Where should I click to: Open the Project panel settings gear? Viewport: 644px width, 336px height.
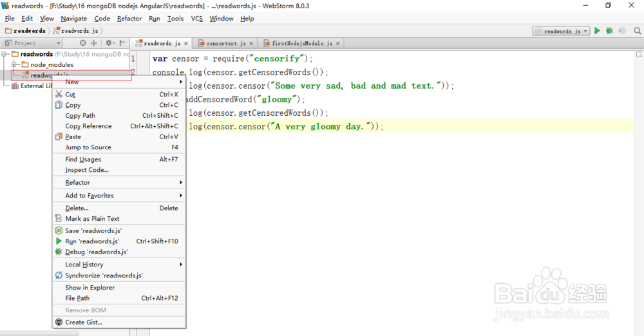click(x=109, y=42)
